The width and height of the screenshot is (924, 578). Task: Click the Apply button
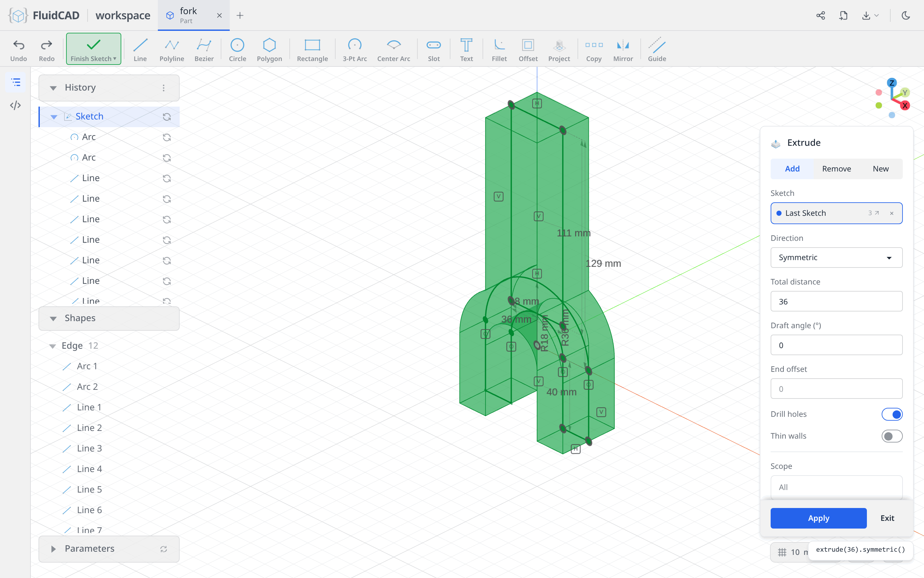point(818,518)
